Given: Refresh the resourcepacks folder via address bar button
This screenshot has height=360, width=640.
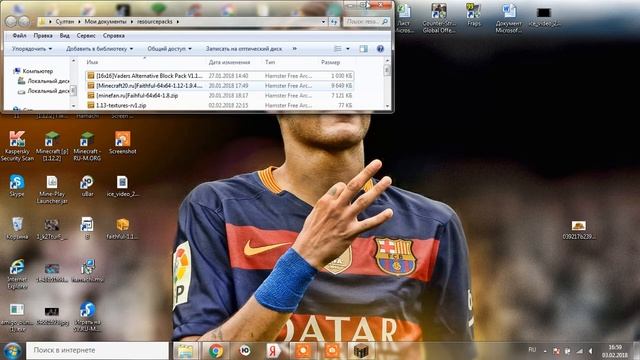Looking at the screenshot, I should pos(334,22).
